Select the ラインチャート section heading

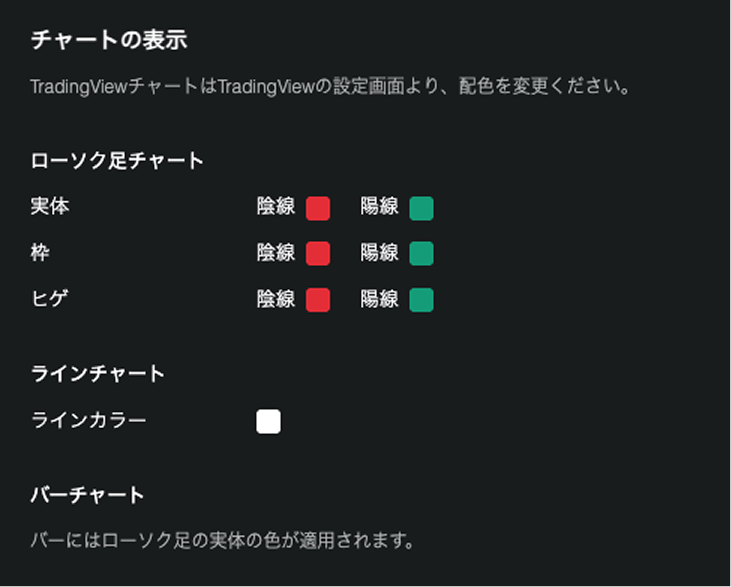point(98,374)
